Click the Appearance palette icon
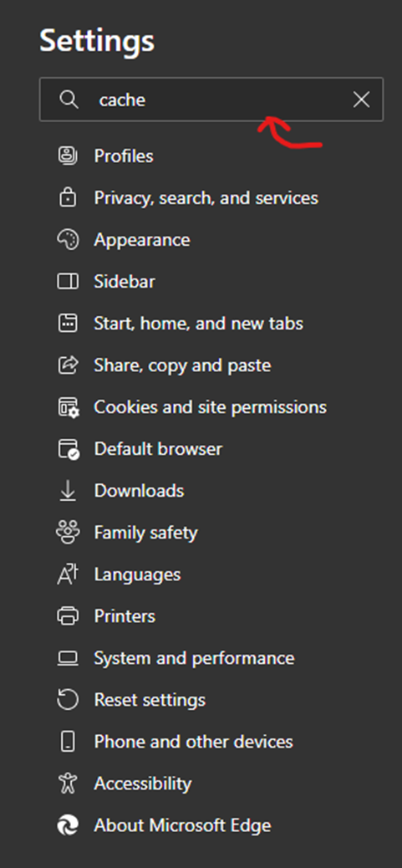Image resolution: width=402 pixels, height=868 pixels. tap(68, 240)
